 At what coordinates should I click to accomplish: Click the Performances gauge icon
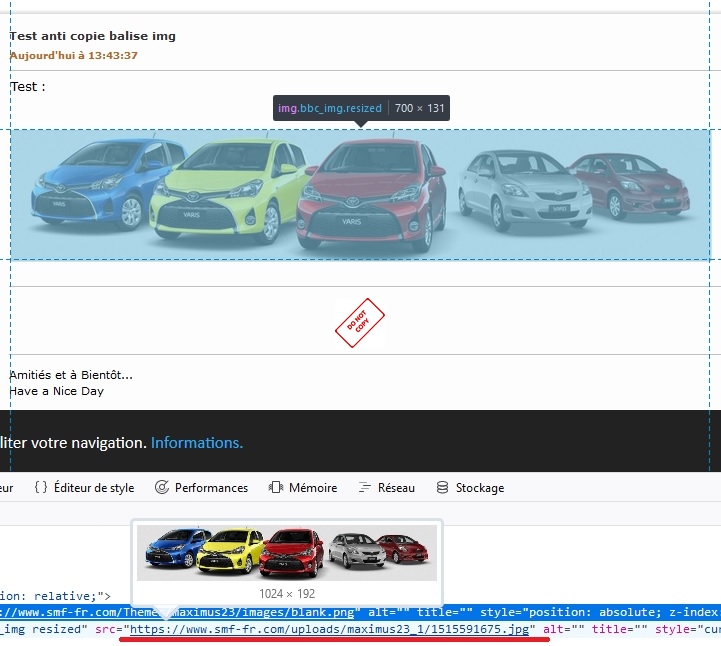click(x=162, y=487)
